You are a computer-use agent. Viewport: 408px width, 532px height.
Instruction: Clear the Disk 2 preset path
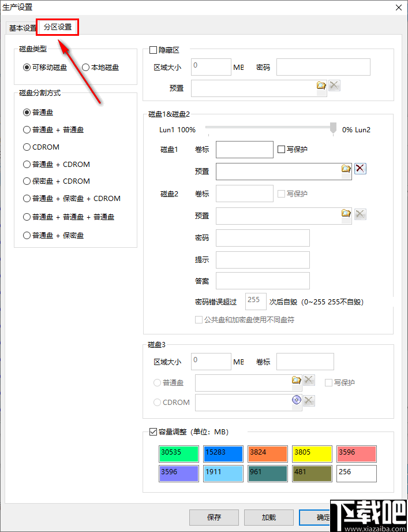pos(360,214)
